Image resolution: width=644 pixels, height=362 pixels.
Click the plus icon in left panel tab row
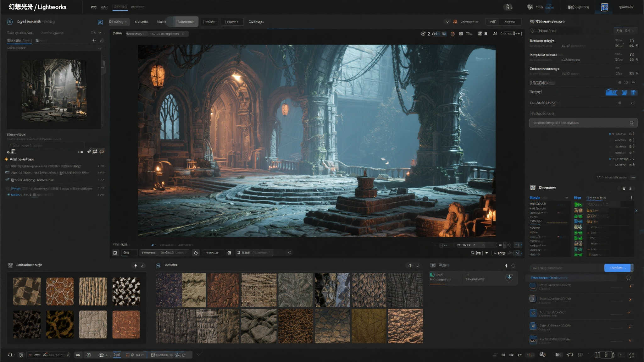point(94,41)
